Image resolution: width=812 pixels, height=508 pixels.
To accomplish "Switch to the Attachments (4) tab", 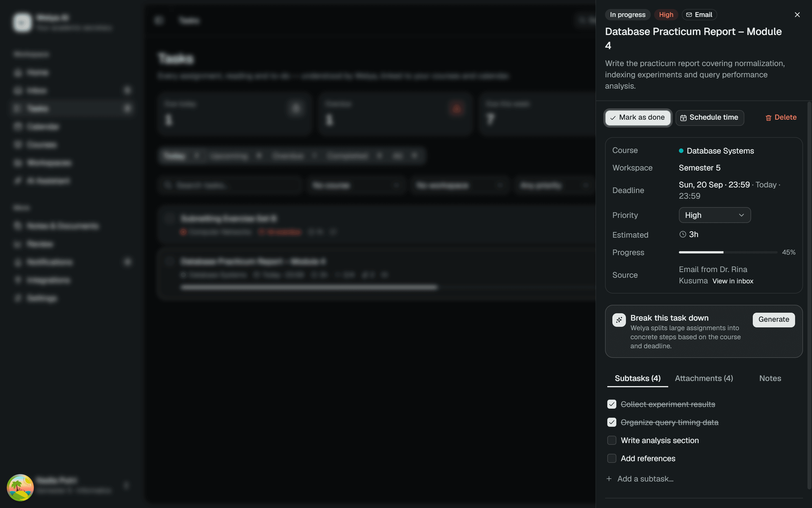I will [x=704, y=378].
